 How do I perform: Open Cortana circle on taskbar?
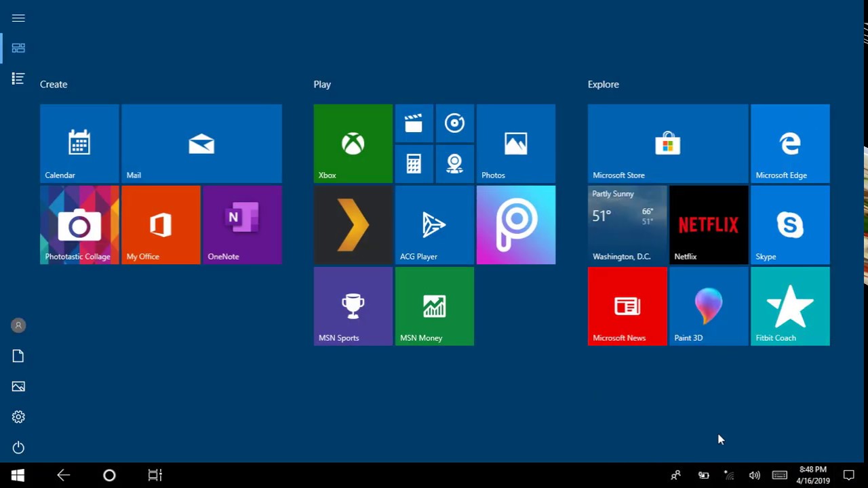pos(109,475)
